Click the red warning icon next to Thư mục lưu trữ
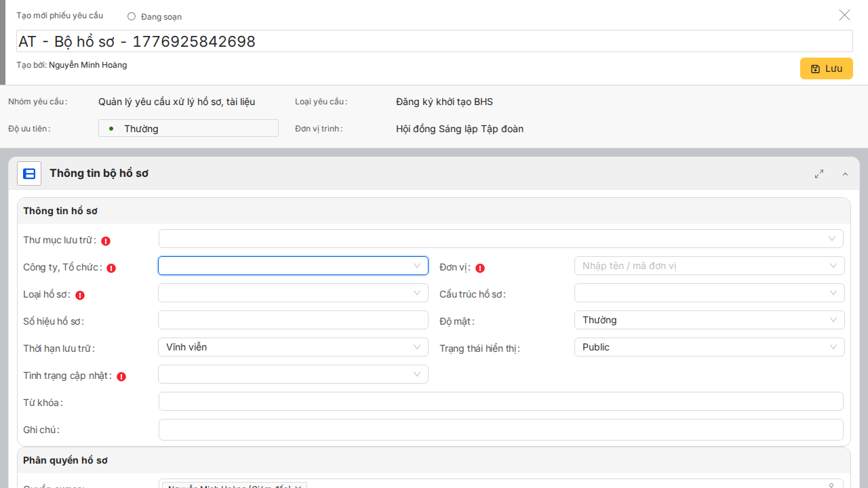The width and height of the screenshot is (868, 488). [x=106, y=241]
